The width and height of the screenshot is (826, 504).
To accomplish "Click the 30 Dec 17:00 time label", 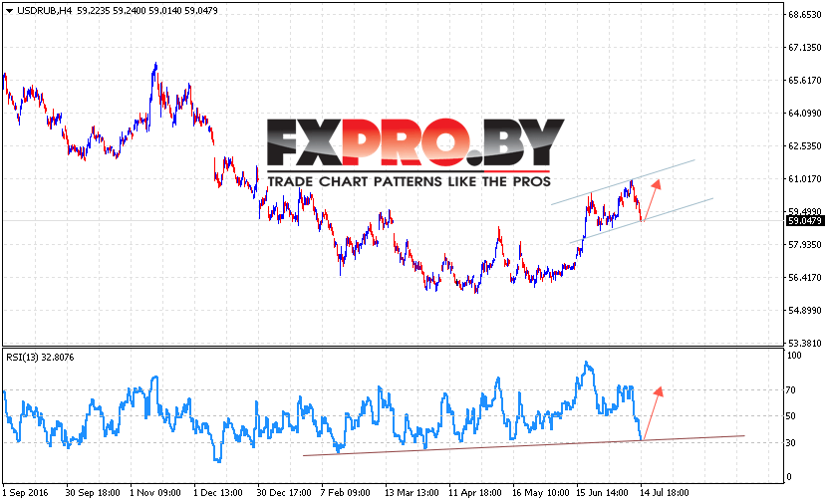I will point(284,493).
